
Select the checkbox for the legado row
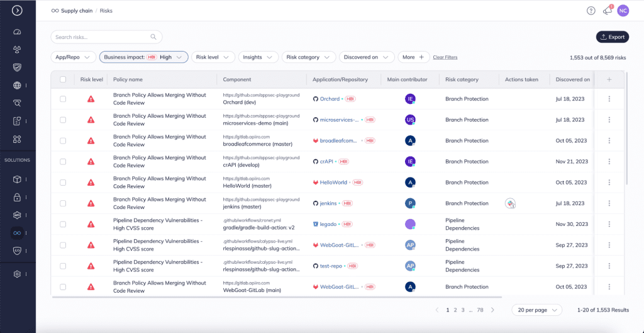click(x=63, y=224)
